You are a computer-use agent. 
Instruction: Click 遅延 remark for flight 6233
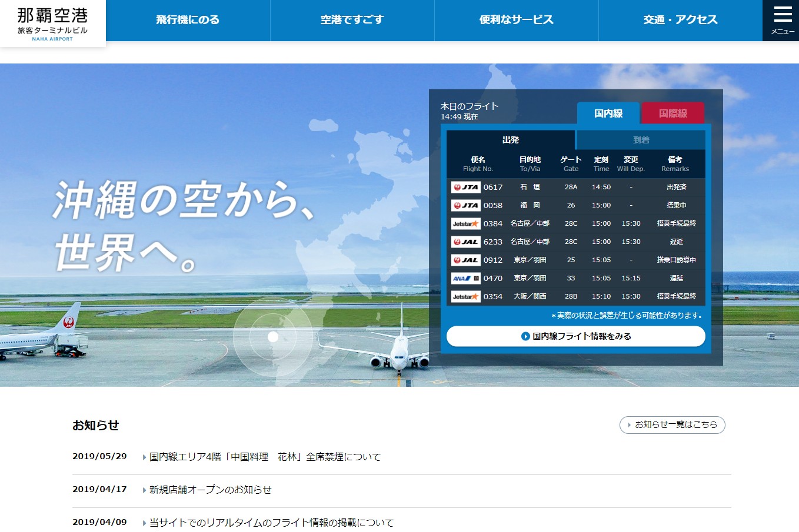pyautogui.click(x=676, y=242)
